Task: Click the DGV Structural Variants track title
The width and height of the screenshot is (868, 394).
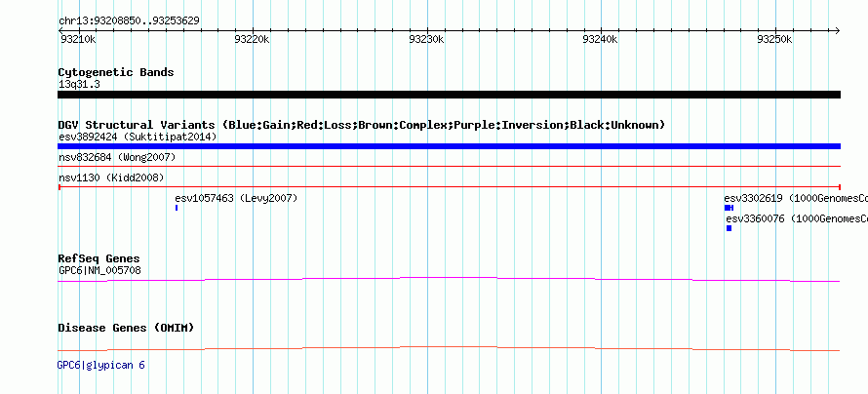Action: pos(361,125)
